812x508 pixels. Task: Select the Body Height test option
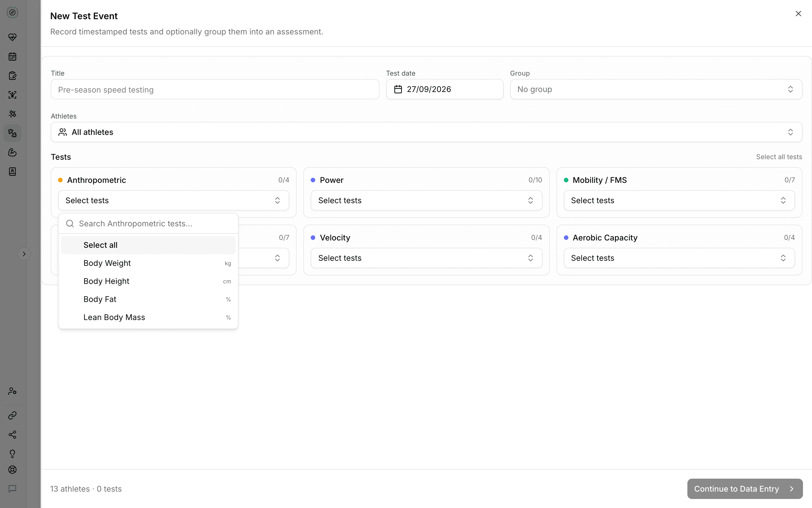(x=148, y=281)
